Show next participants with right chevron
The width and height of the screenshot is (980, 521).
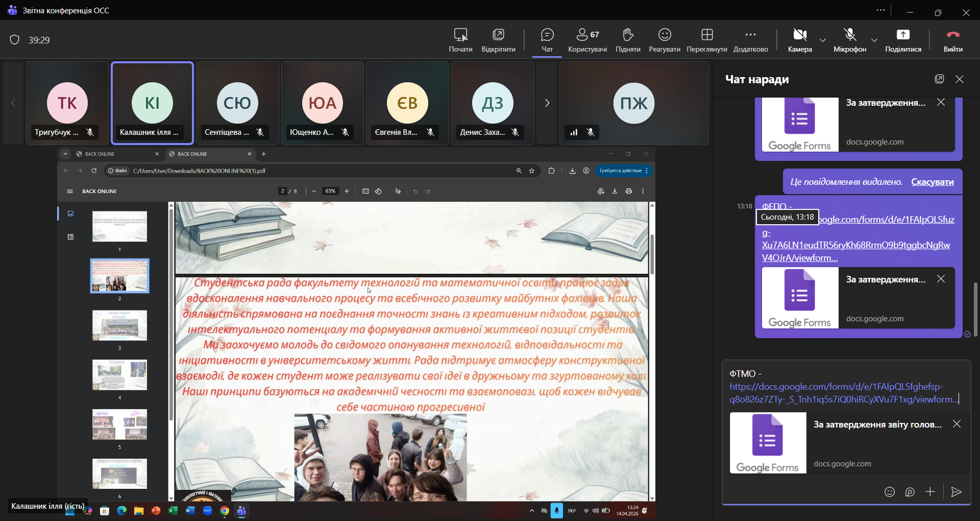click(x=547, y=103)
